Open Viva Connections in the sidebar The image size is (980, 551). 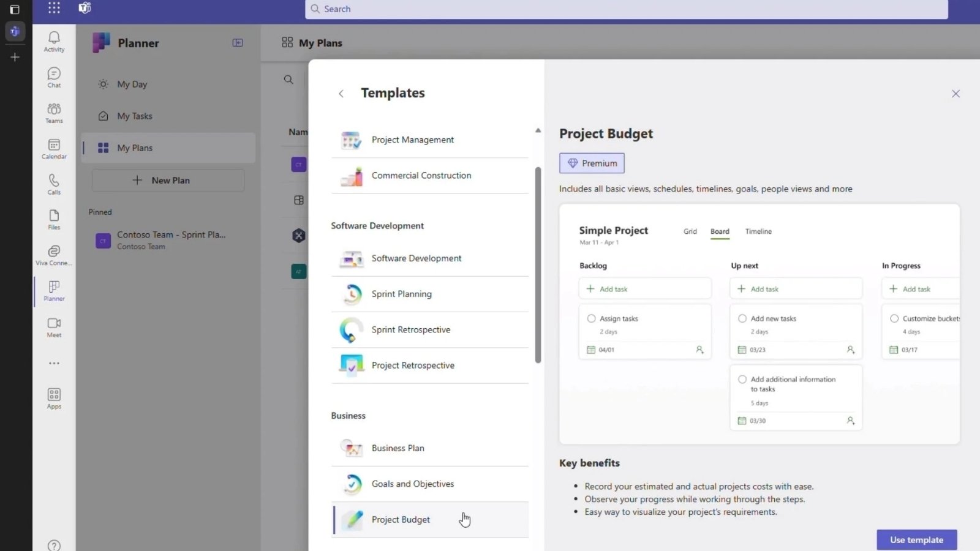[54, 255]
